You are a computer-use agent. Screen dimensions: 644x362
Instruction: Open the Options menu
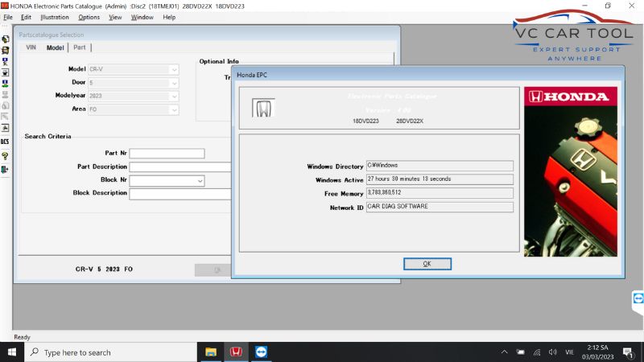point(89,17)
